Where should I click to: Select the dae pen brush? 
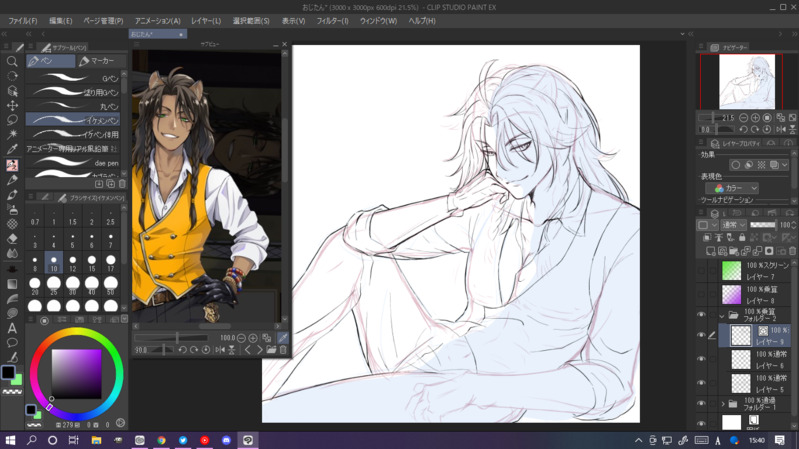click(x=73, y=163)
